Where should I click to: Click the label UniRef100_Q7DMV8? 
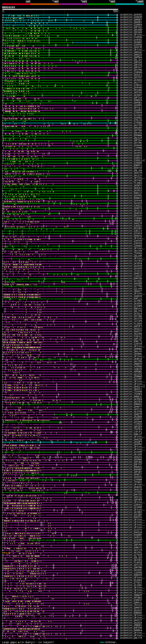pyautogui.click(x=131, y=113)
